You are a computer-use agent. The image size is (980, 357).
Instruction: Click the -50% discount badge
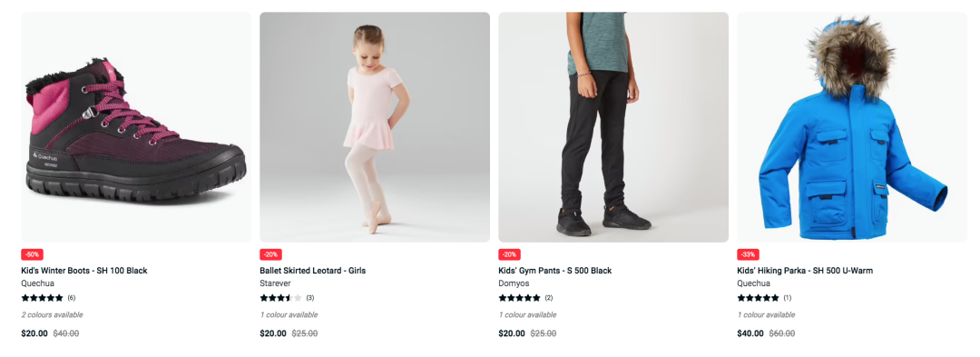tap(32, 254)
